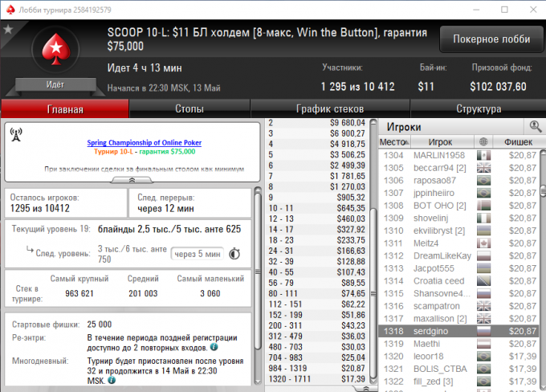
Task: Open the Структура tab
Action: [x=479, y=108]
